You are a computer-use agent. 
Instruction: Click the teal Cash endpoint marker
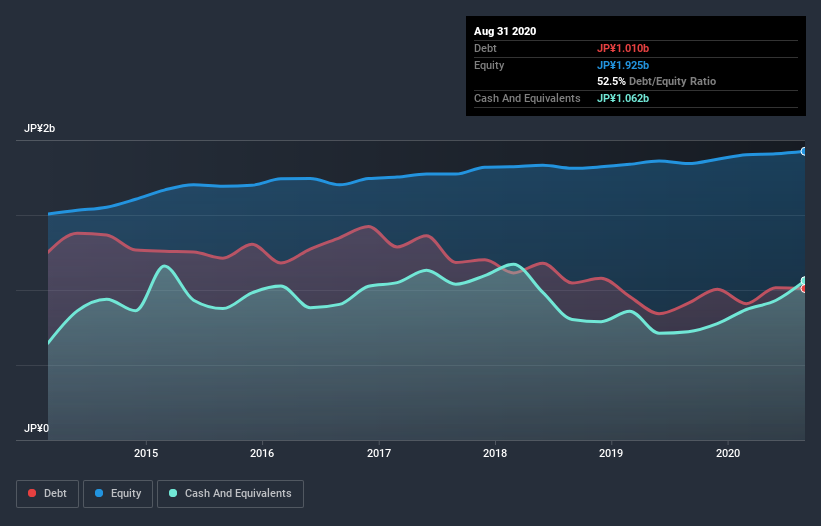(x=804, y=281)
